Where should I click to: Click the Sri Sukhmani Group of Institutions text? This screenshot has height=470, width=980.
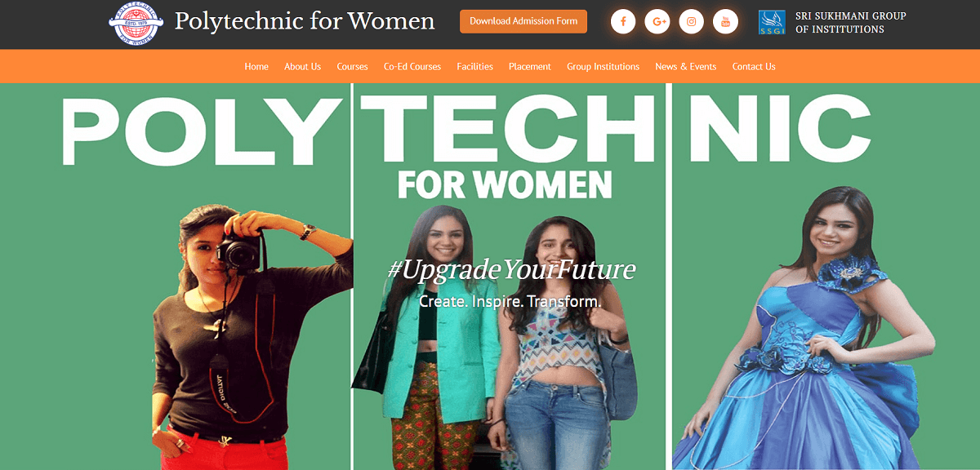coord(840,23)
